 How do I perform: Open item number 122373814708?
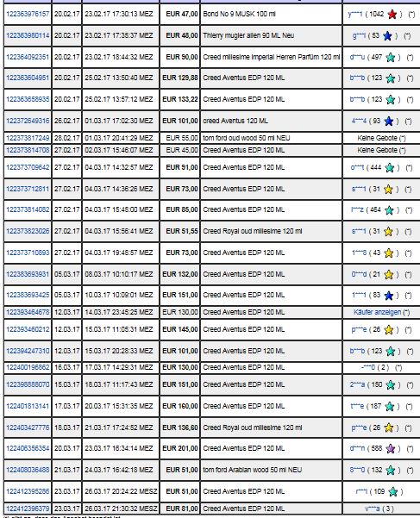(28, 150)
